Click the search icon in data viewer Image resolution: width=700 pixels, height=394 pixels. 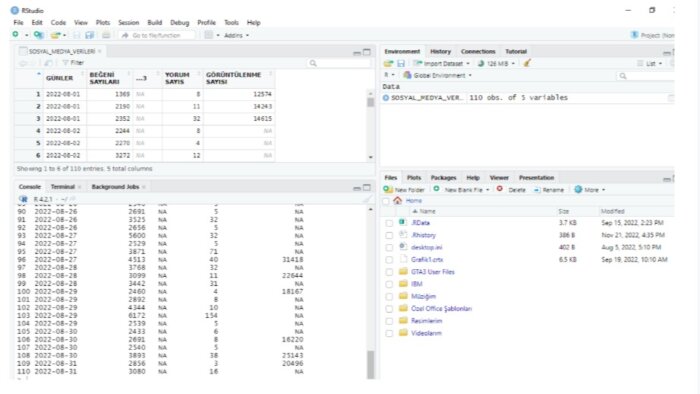click(x=313, y=63)
